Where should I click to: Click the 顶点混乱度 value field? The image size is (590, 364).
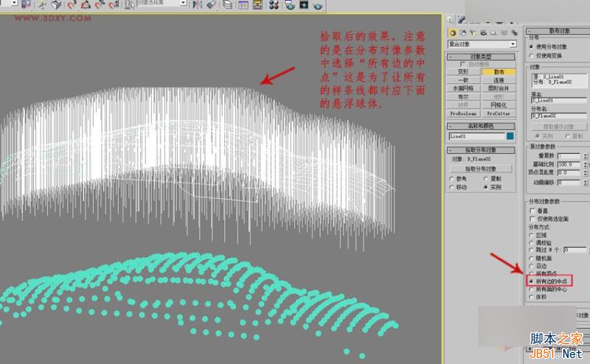point(569,172)
